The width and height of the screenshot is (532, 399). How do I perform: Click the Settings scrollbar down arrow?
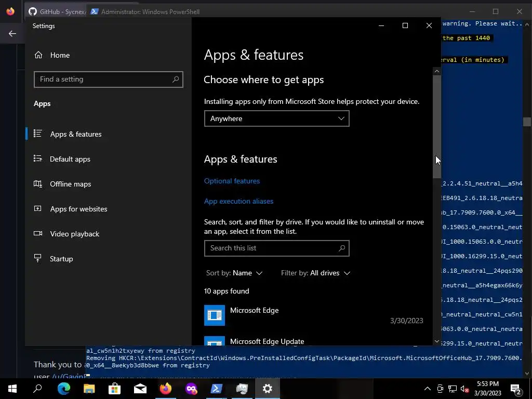pyautogui.click(x=436, y=342)
